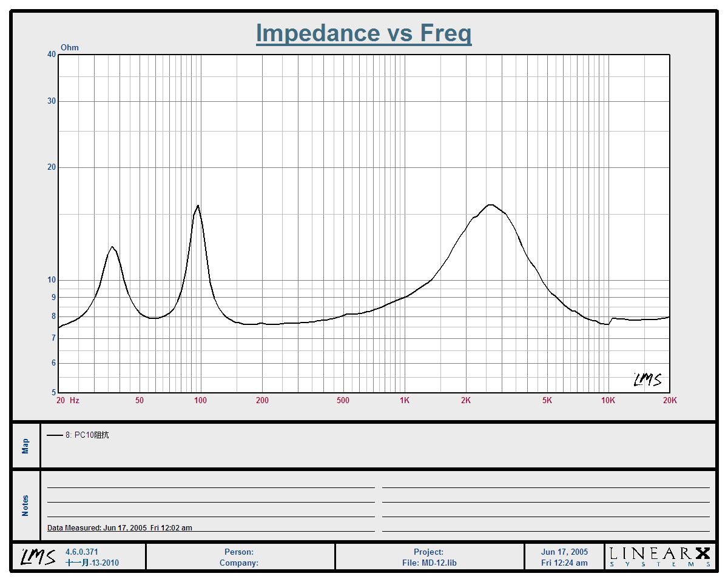728x582 pixels.
Task: Click the vertical Map panel label
Action: coord(25,446)
